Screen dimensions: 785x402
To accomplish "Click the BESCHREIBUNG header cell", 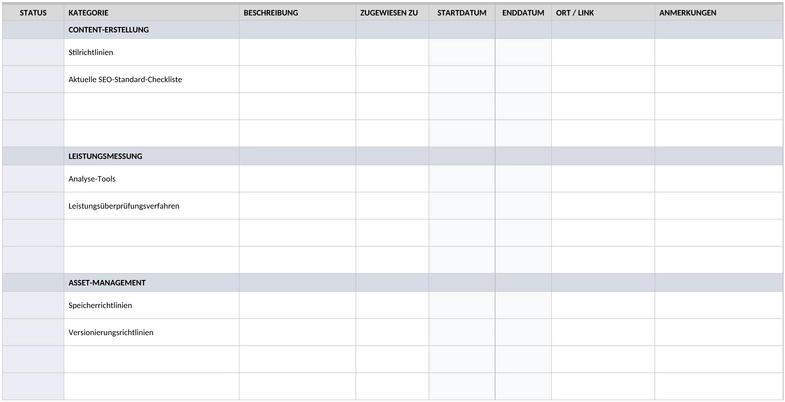I will click(297, 13).
